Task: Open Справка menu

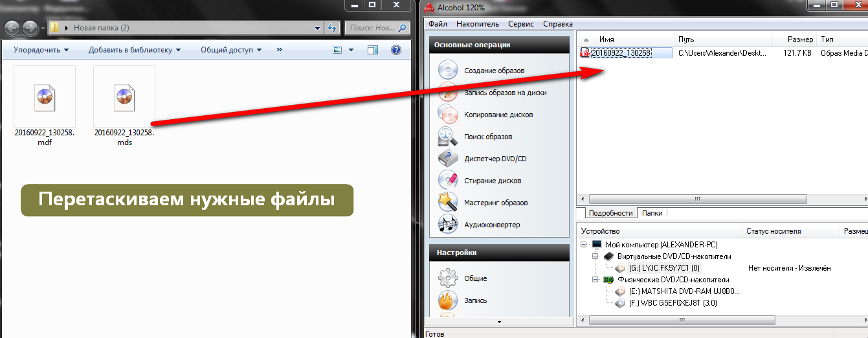Action: tap(558, 24)
